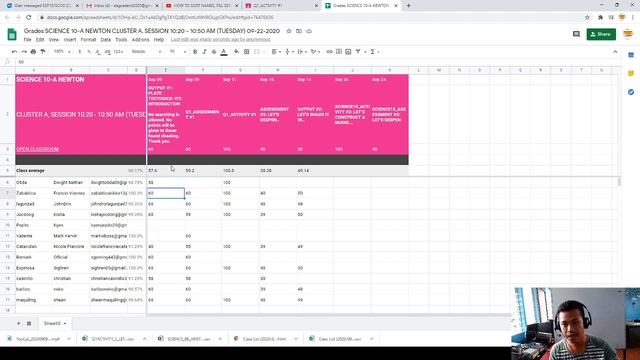640x360 pixels.
Task: Click the green Share button
Action: pyautogui.click(x=601, y=34)
